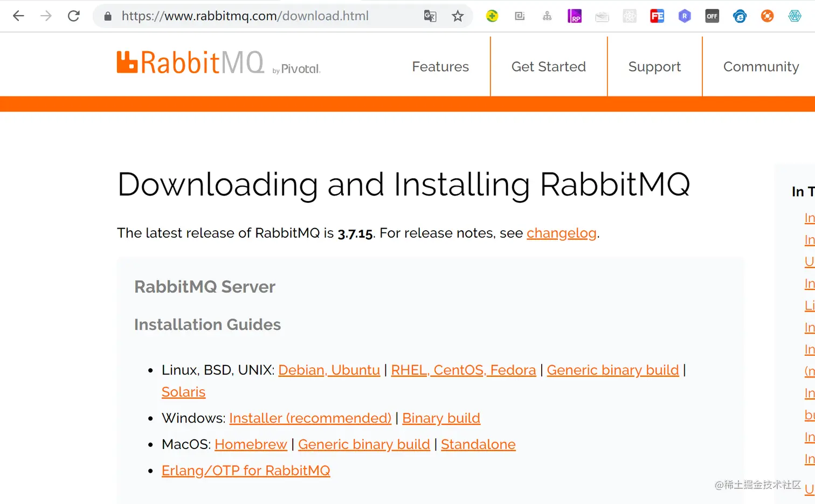Open the purple RP extension
The width and height of the screenshot is (815, 504).
pos(575,16)
